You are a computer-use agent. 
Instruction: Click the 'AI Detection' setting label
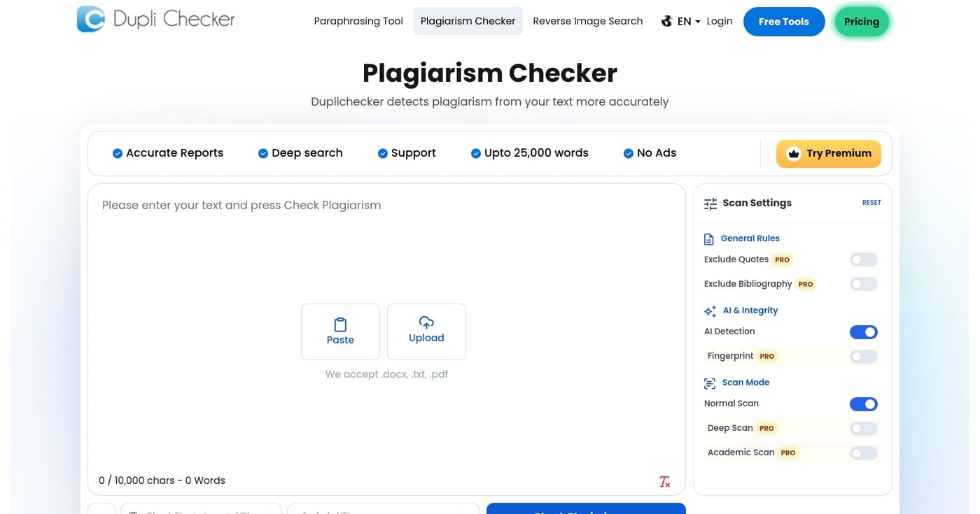(x=729, y=331)
